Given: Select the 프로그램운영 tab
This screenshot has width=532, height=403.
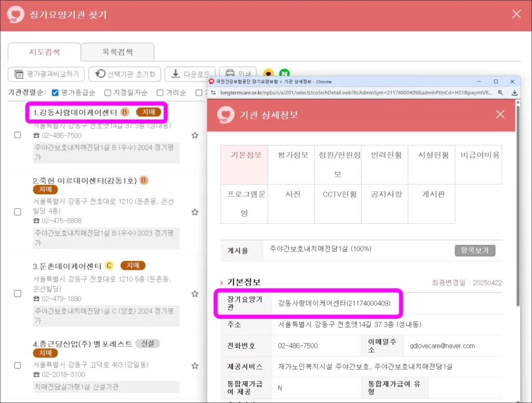Looking at the screenshot, I should tap(244, 204).
